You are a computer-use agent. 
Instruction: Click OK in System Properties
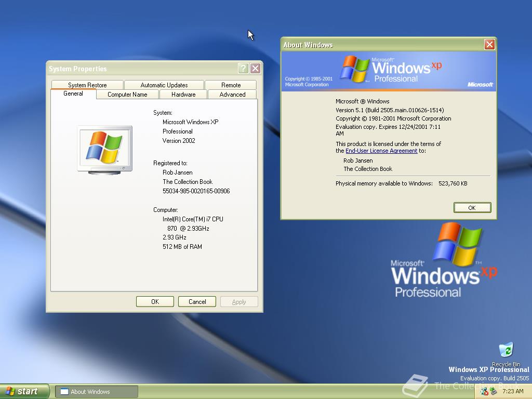click(x=155, y=302)
